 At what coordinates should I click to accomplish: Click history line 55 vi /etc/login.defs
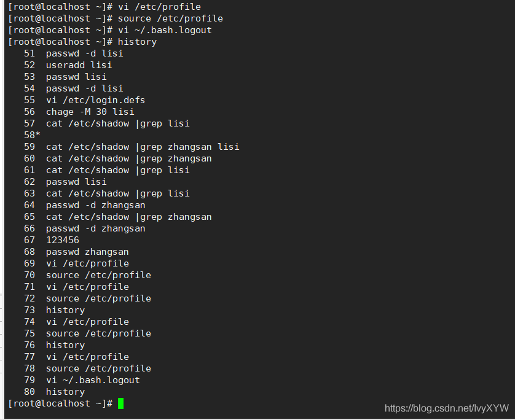pyautogui.click(x=84, y=100)
